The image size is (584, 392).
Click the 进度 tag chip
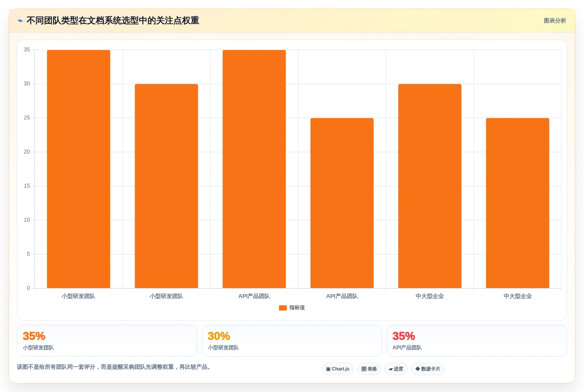[396, 369]
